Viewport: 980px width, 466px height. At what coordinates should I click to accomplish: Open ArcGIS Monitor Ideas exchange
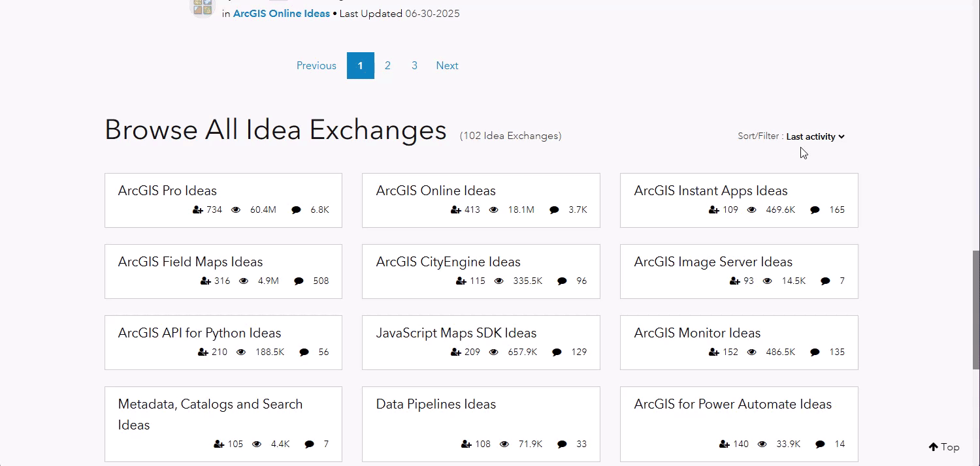[x=697, y=333]
